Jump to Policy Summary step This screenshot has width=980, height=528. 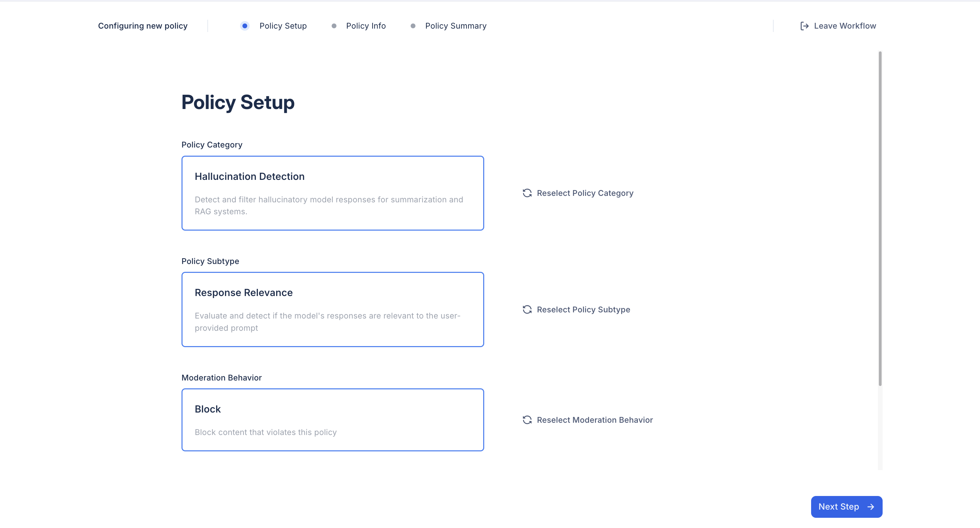click(455, 26)
